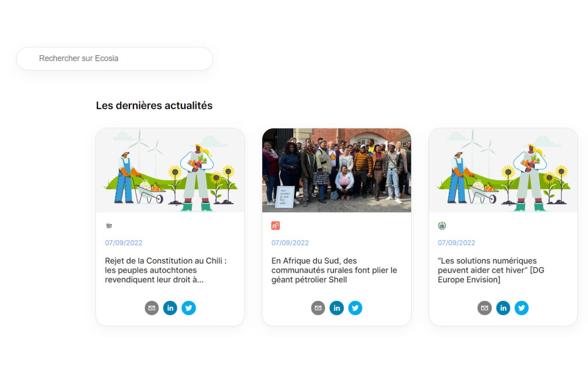
Task: Click the illustration on the DG Europe Envision card
Action: 503,170
